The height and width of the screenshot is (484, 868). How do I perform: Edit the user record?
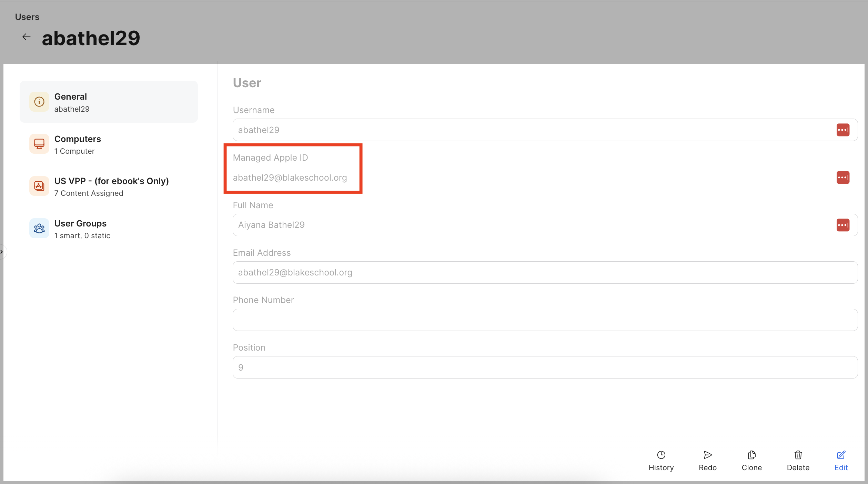click(841, 461)
